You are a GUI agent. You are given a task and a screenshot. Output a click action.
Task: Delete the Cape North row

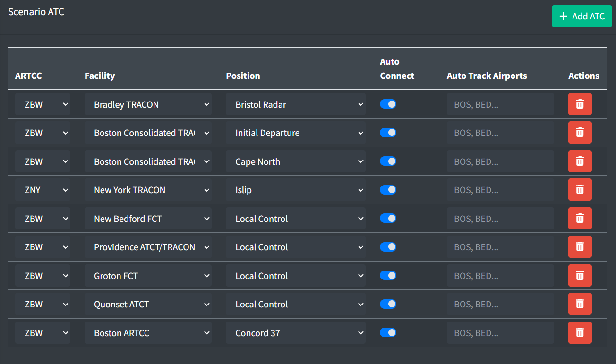pyautogui.click(x=580, y=161)
